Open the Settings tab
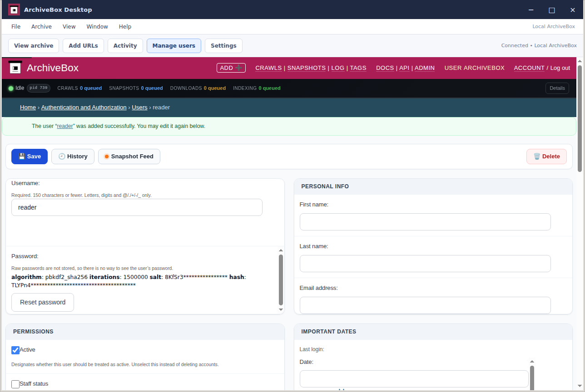This screenshot has height=392, width=585. (223, 46)
